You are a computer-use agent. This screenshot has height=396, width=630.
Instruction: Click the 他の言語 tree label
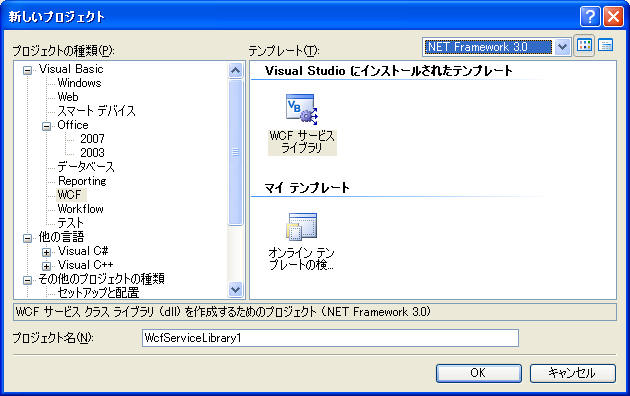[61, 237]
